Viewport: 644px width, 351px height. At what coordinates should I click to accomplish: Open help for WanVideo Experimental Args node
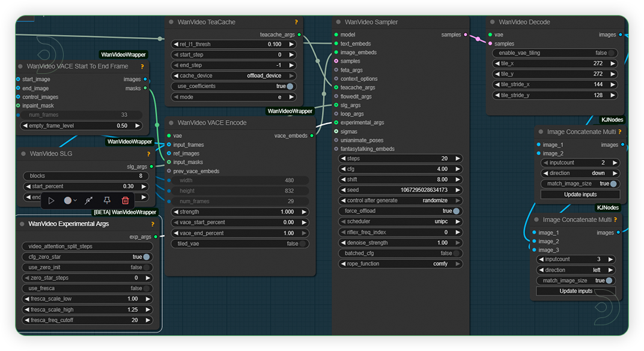point(153,224)
